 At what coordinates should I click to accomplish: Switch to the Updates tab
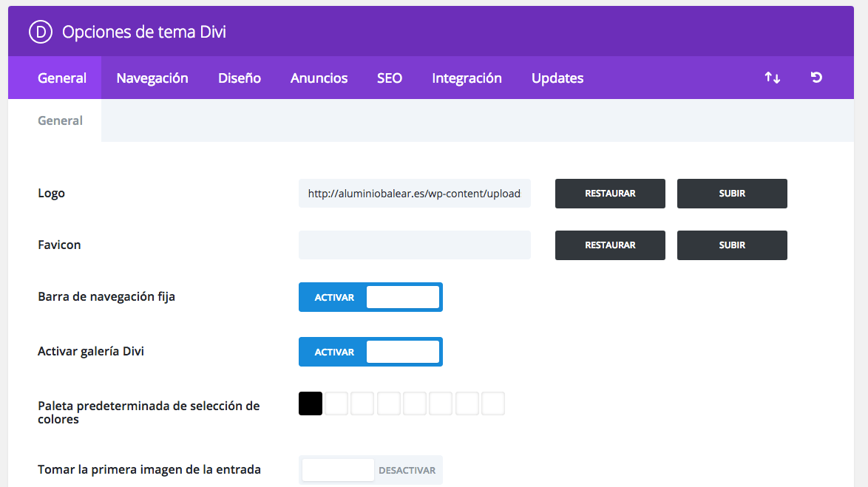tap(557, 78)
